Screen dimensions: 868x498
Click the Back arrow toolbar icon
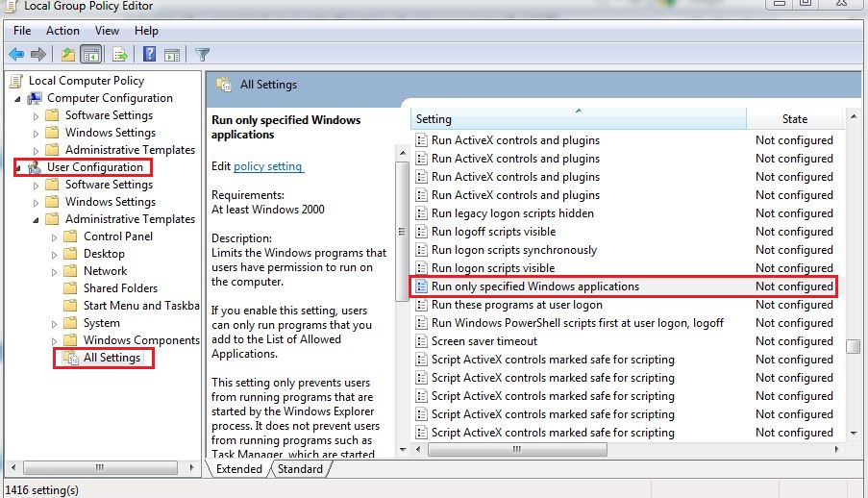[16, 55]
